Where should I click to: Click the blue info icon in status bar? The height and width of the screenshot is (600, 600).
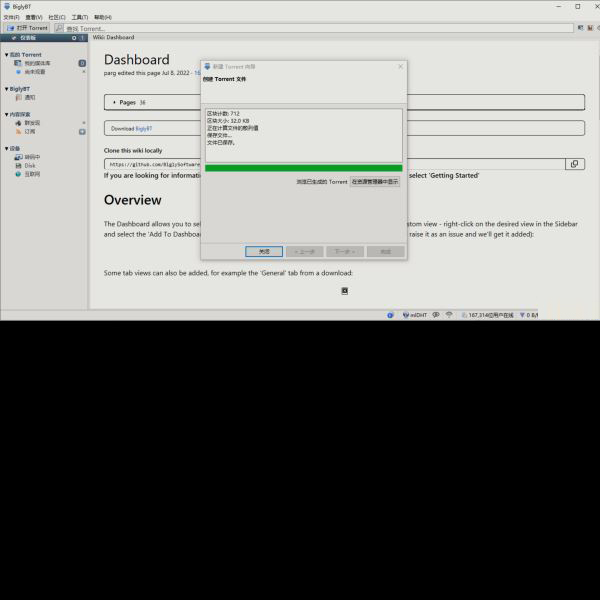coord(390,315)
